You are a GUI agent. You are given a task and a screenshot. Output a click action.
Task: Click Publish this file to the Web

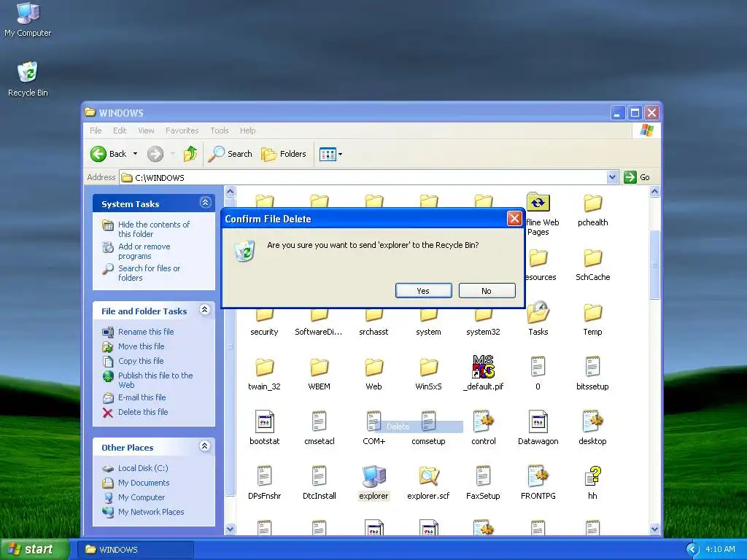coord(155,380)
